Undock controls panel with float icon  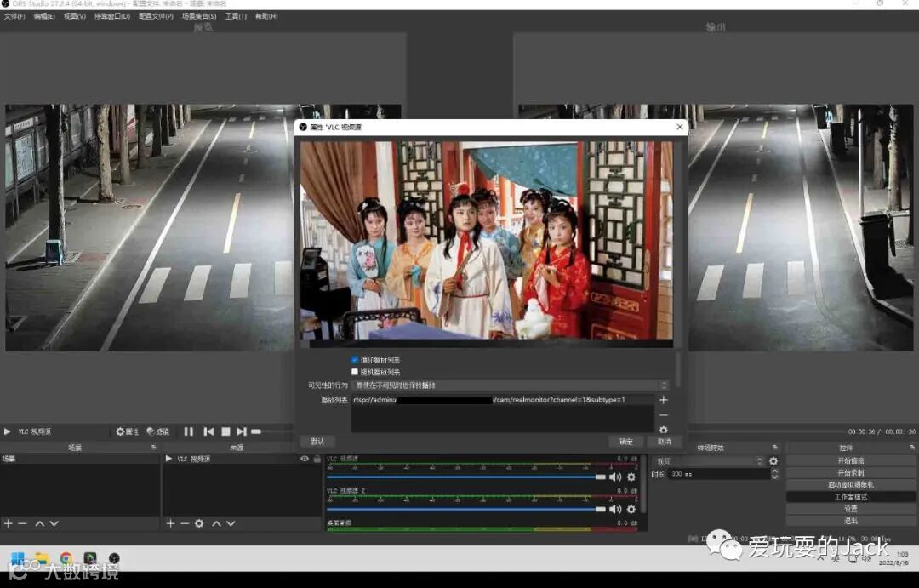912,448
